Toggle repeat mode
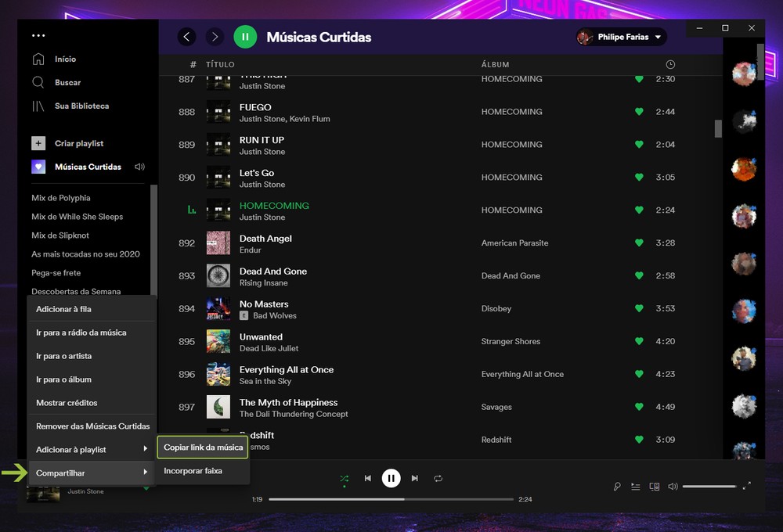 click(x=438, y=478)
